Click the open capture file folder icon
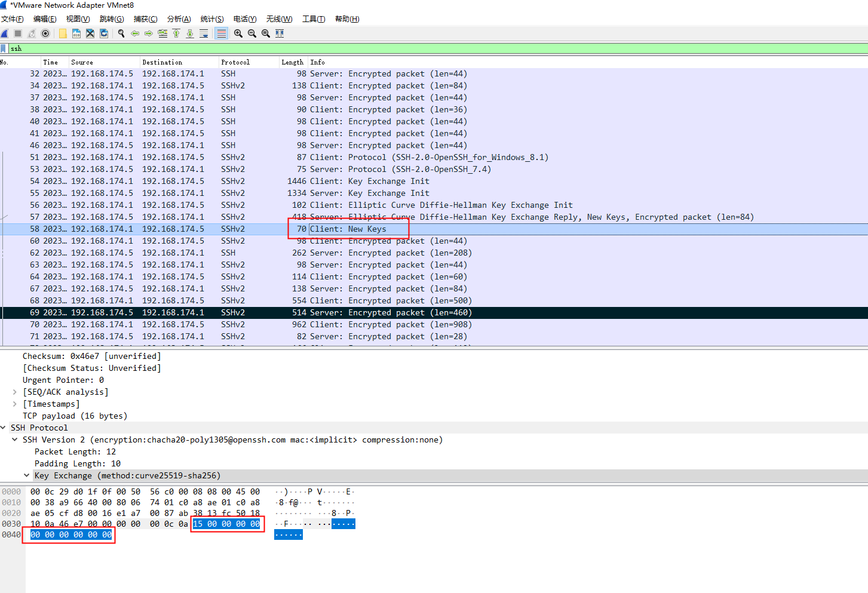Screen dimensions: 868x593 point(63,33)
